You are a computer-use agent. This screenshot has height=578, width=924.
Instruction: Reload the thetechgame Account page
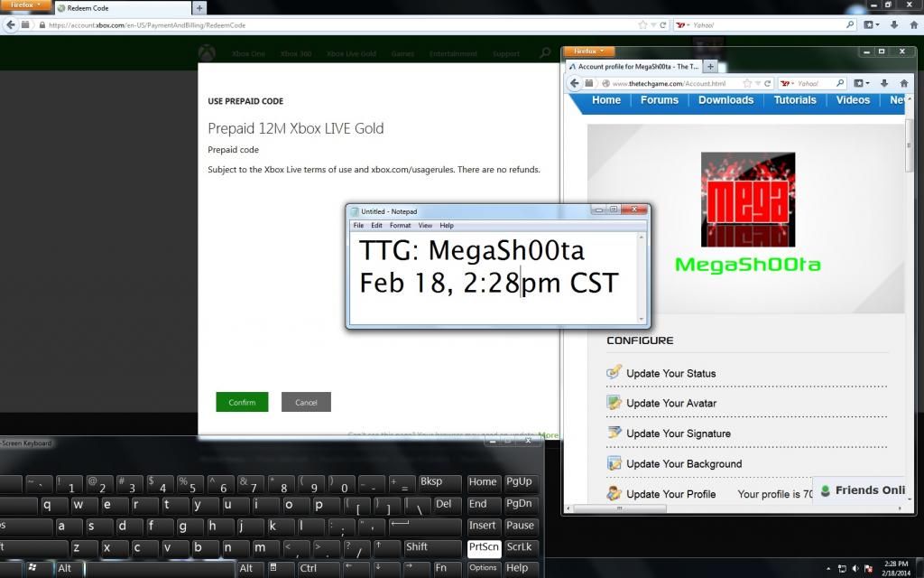[x=770, y=83]
